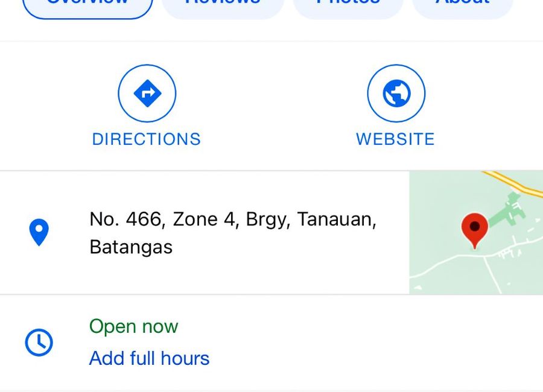Open the Add full hours link
Image resolution: width=543 pixels, height=392 pixels.
pyautogui.click(x=149, y=358)
